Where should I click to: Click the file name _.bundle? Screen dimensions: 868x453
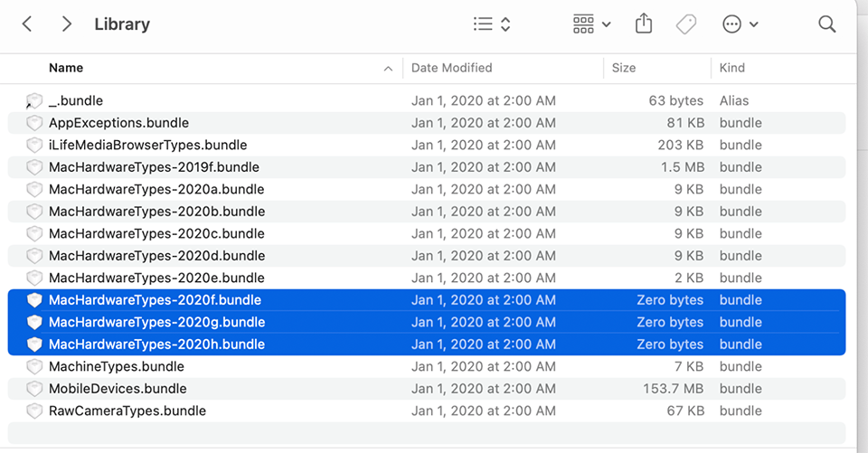tap(76, 100)
